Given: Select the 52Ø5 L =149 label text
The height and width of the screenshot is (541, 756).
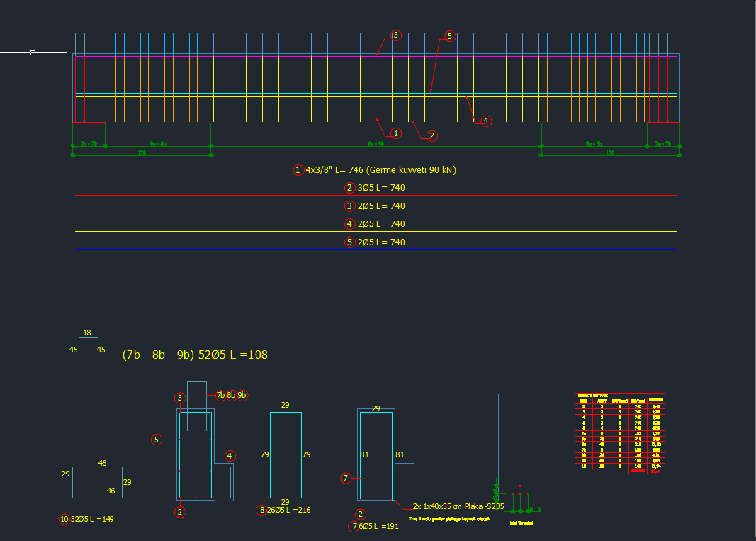Looking at the screenshot, I should [92, 519].
